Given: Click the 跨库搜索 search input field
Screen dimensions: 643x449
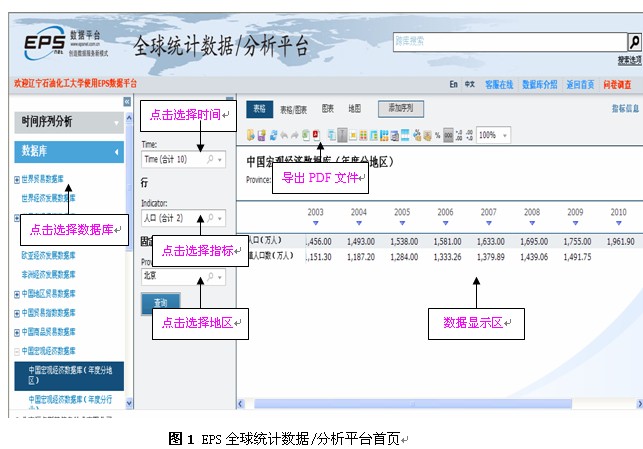Looking at the screenshot, I should [510, 42].
